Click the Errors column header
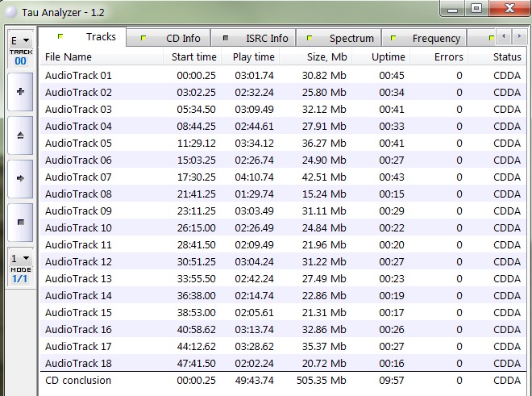The width and height of the screenshot is (532, 396). (448, 57)
